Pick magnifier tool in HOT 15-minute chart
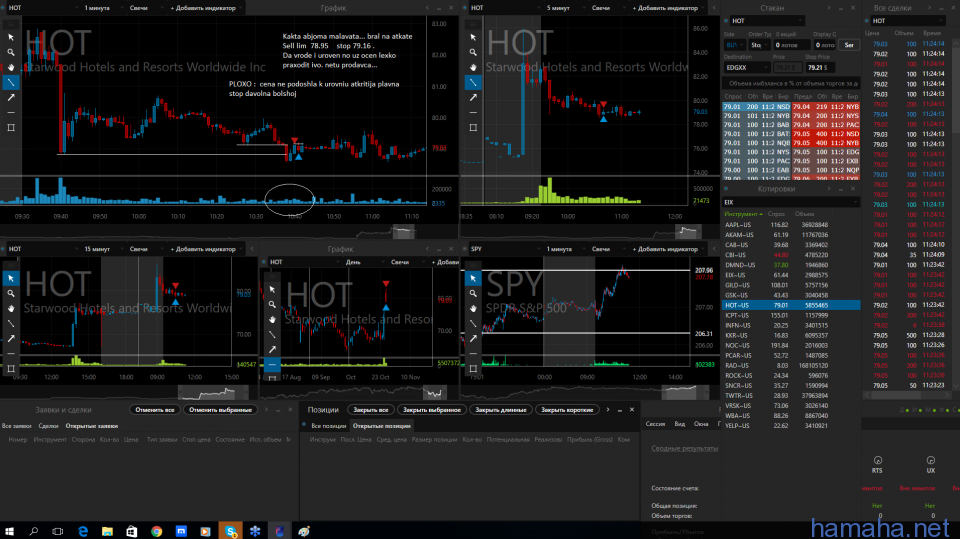The height and width of the screenshot is (539, 960). click(11, 293)
